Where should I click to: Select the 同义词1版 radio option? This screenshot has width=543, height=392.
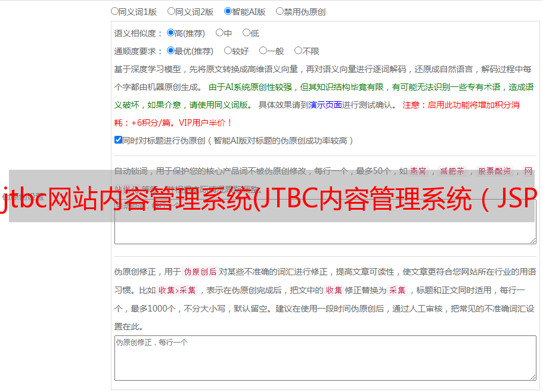click(114, 11)
